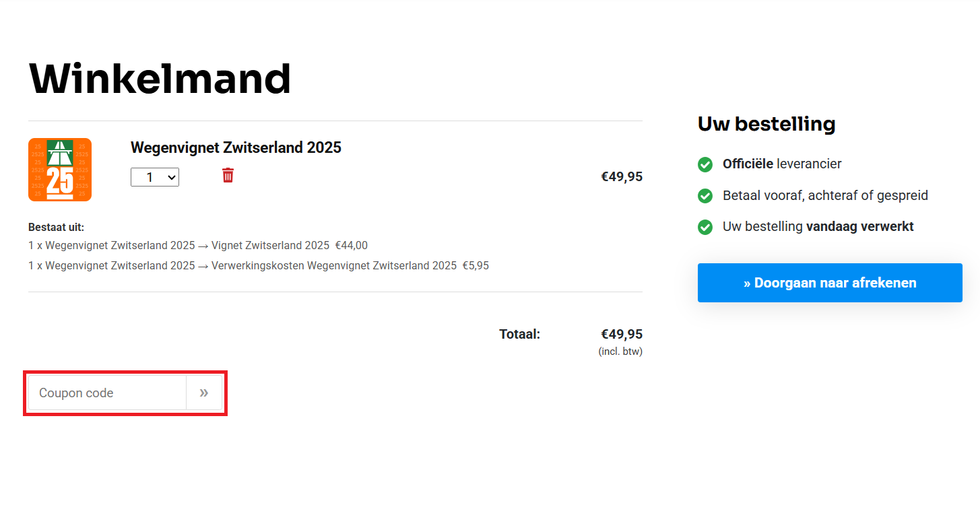Click the Bestaat uit label

point(56,228)
